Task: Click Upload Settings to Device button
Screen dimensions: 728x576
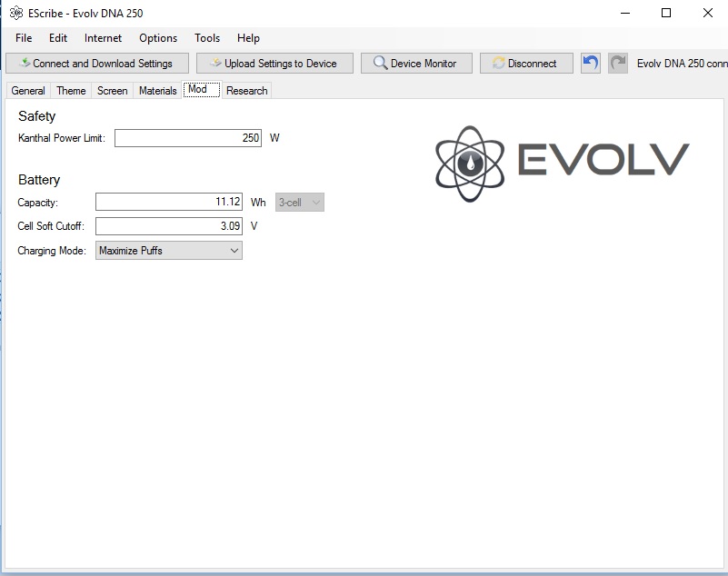Action: point(274,63)
